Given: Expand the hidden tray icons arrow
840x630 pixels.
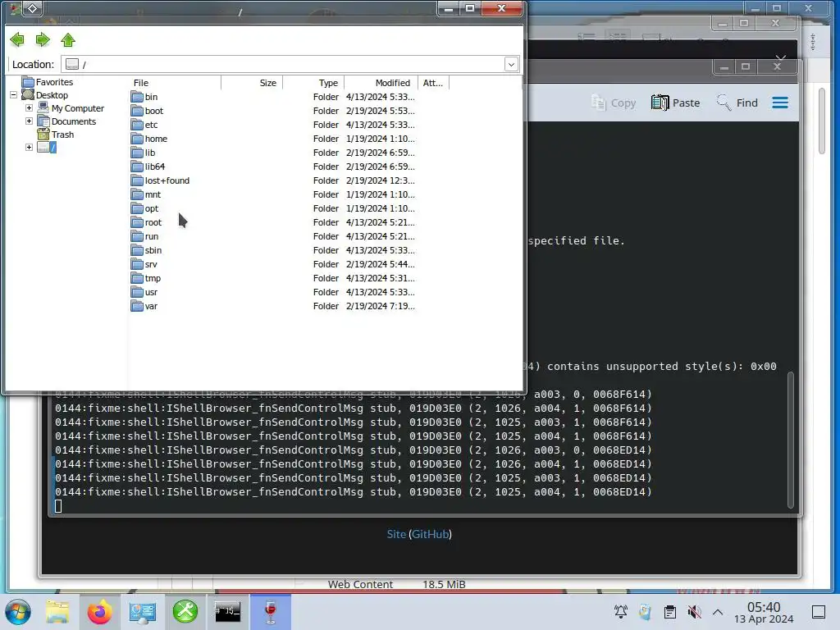Looking at the screenshot, I should [x=718, y=612].
